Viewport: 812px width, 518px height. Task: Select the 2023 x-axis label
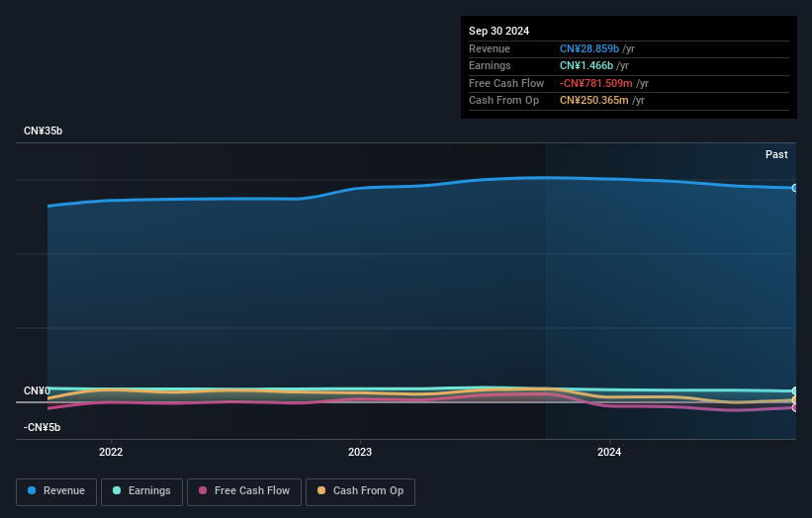pos(360,452)
